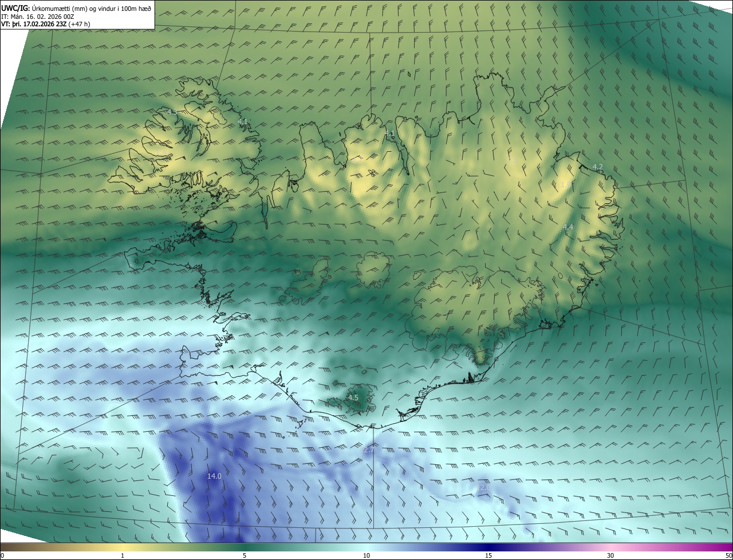Click the color scale tick label "50"
The width and height of the screenshot is (733, 560).
coord(728,555)
